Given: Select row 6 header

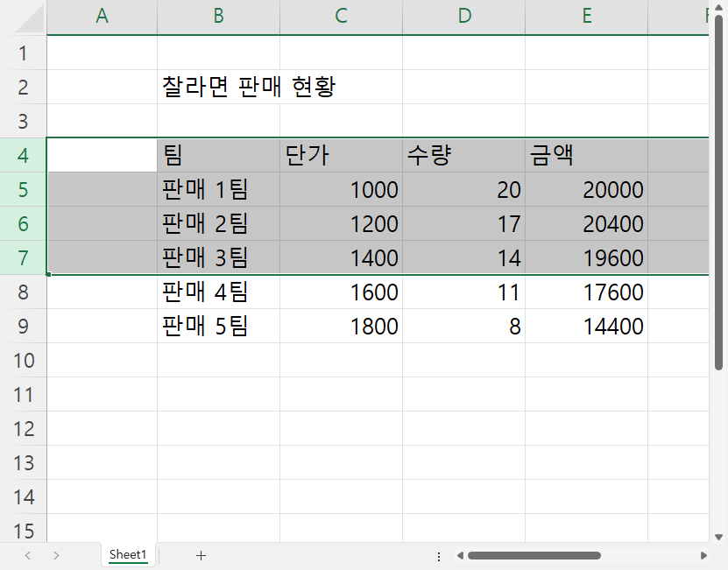Looking at the screenshot, I should click(x=23, y=224).
